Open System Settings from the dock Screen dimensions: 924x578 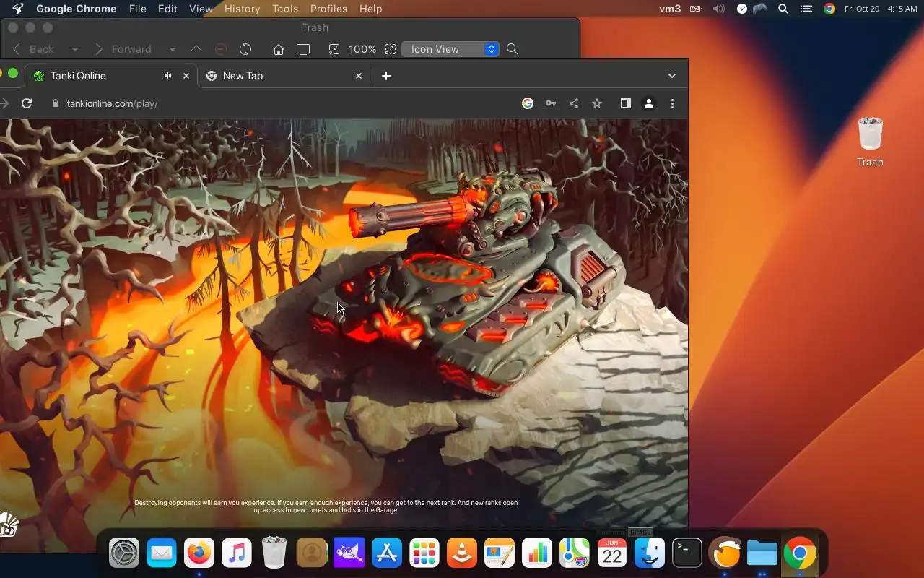click(x=124, y=554)
